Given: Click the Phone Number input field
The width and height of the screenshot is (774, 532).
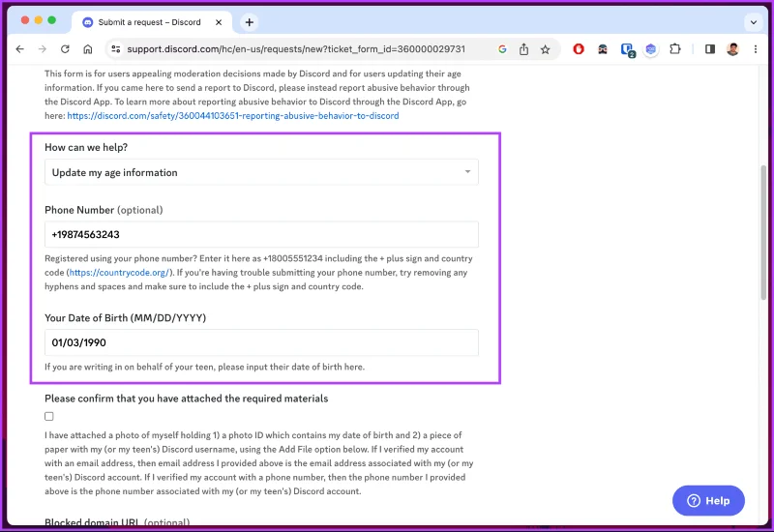Looking at the screenshot, I should (x=261, y=234).
